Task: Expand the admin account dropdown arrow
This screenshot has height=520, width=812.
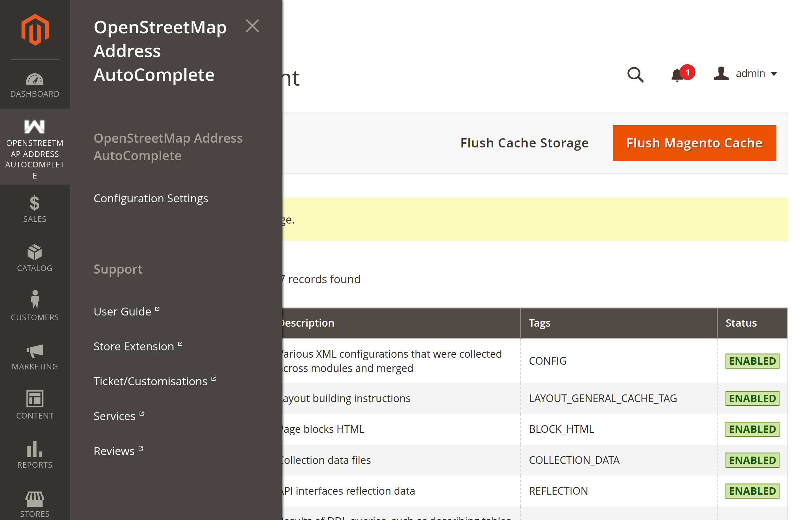Action: [x=774, y=74]
